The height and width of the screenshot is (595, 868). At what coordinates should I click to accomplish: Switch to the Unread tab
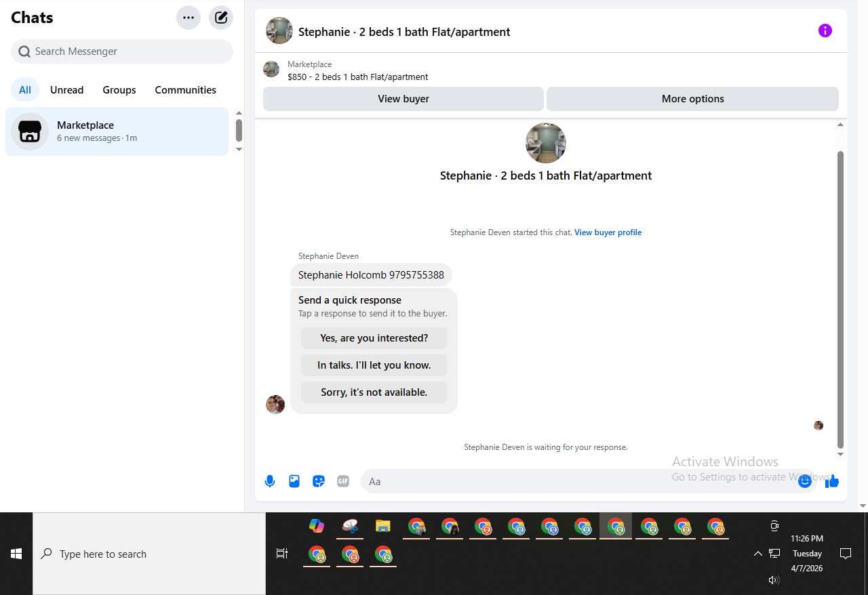[x=67, y=90]
